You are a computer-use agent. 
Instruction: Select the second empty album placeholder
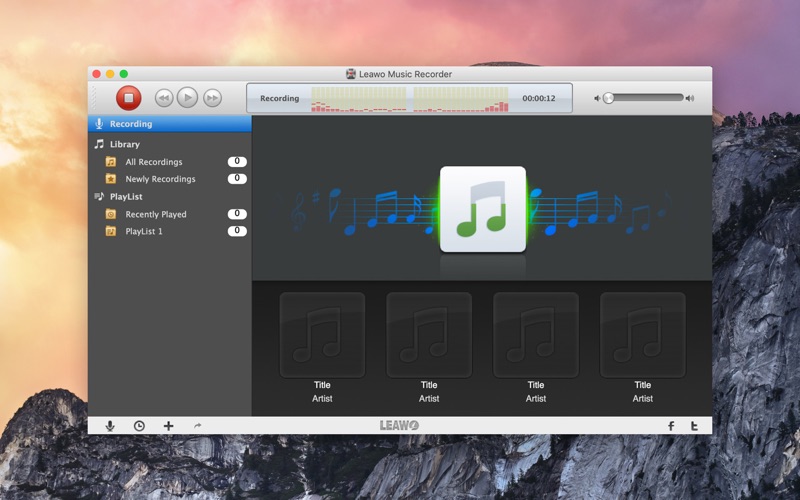coord(429,335)
